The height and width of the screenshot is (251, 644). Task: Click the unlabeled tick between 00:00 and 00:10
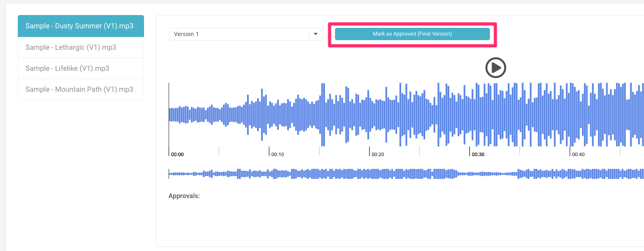219,151
